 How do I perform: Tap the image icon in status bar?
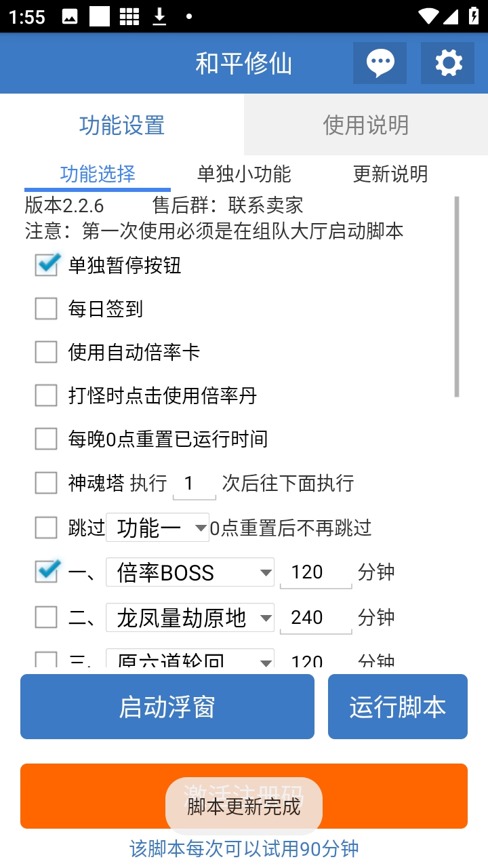(x=70, y=17)
